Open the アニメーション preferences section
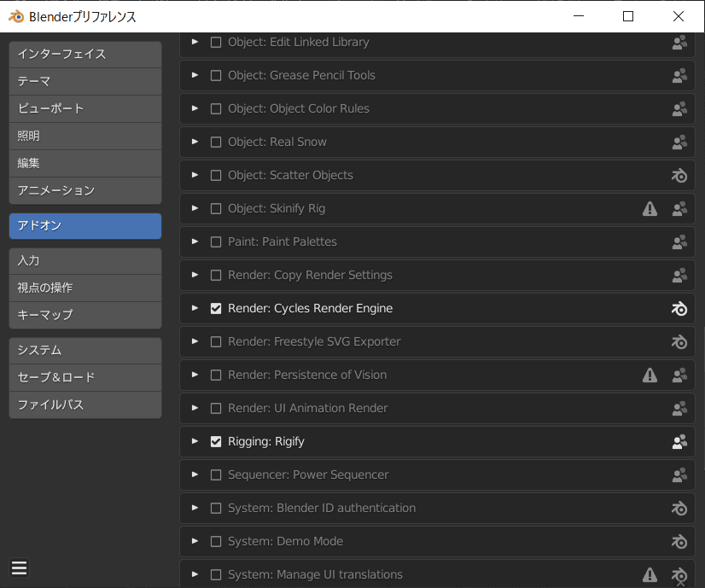Screen dimensions: 705x588 [x=85, y=190]
